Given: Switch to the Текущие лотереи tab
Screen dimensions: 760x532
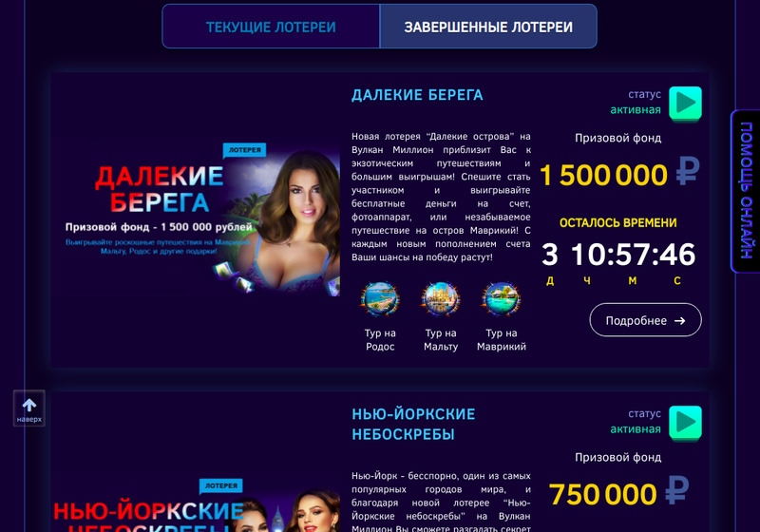Looking at the screenshot, I should pyautogui.click(x=271, y=27).
